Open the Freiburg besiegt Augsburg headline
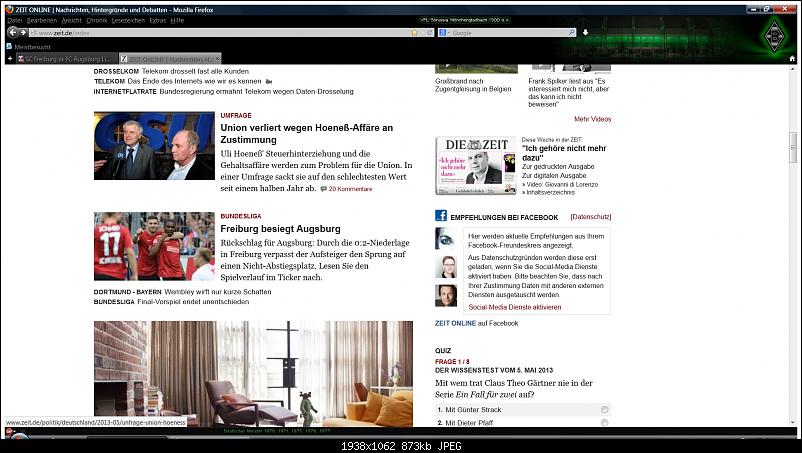This screenshot has height=453, width=802. (x=280, y=229)
